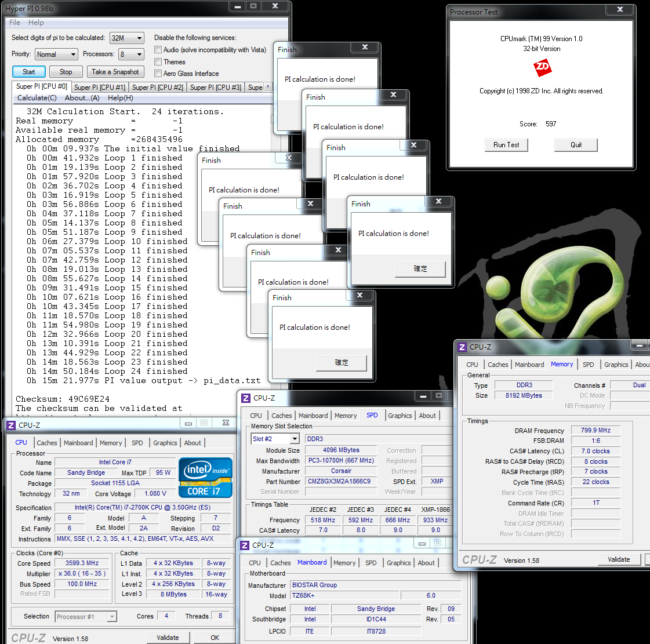Open the File menu in Hyper PI

[x=15, y=23]
